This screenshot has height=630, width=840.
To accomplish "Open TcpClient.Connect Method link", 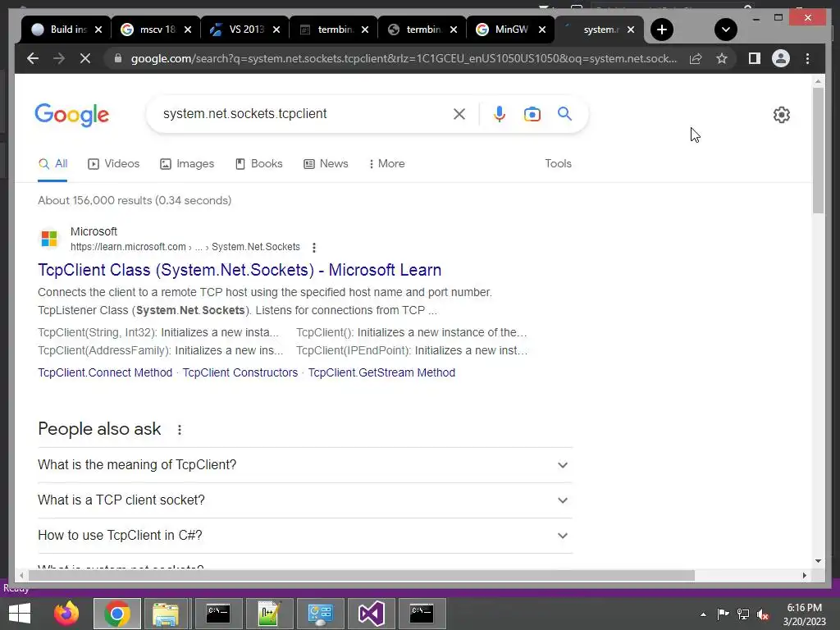I will point(105,372).
